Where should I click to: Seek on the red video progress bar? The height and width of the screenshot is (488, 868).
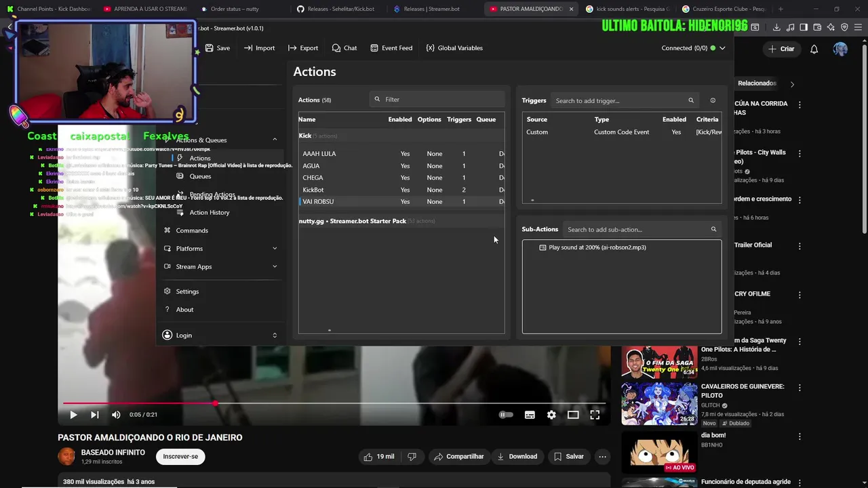click(x=334, y=403)
